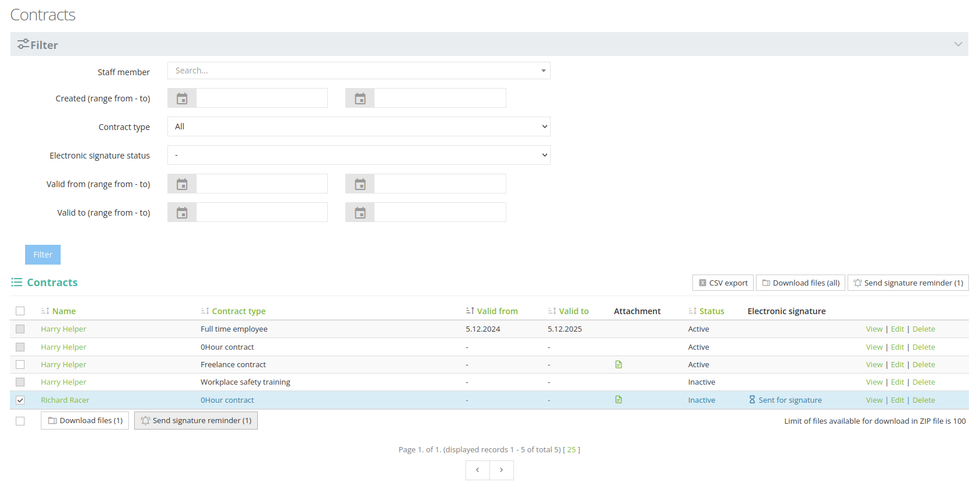The width and height of the screenshot is (980, 496).
Task: Click the Valid from range end input
Action: click(440, 184)
